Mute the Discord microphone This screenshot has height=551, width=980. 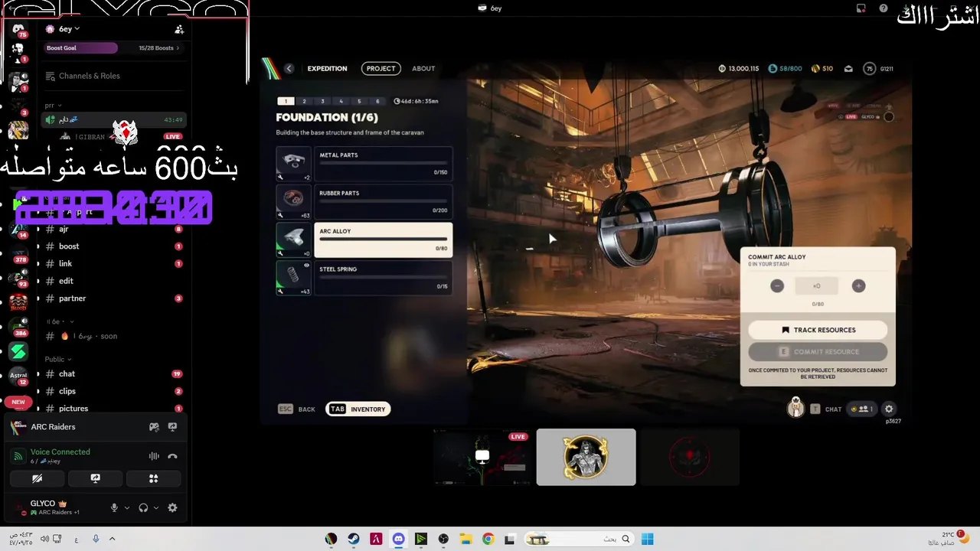pyautogui.click(x=114, y=507)
